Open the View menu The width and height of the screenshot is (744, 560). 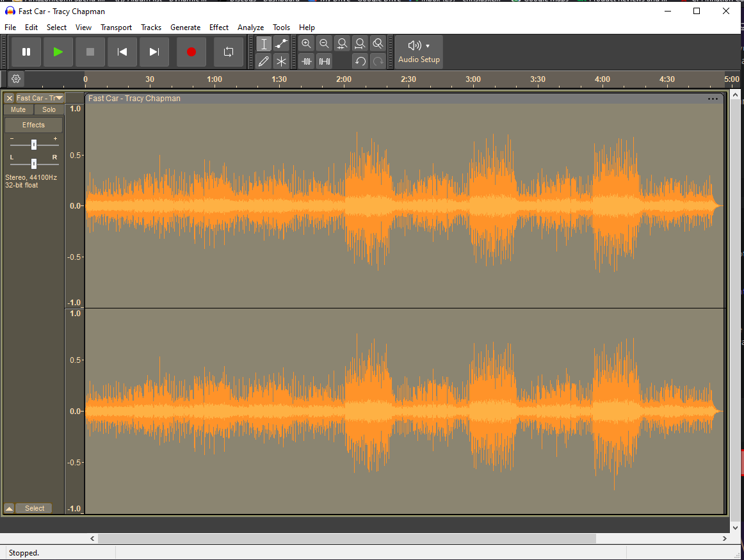pos(83,28)
